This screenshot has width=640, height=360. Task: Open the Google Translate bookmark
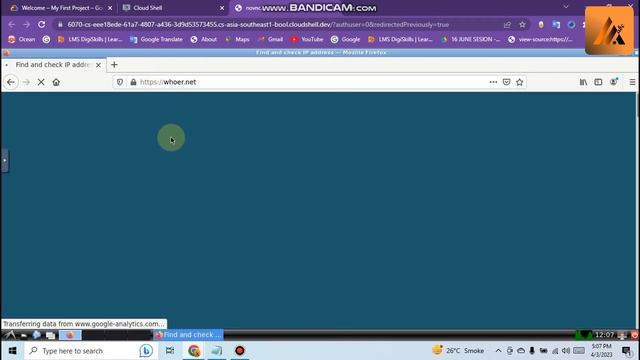click(156, 39)
